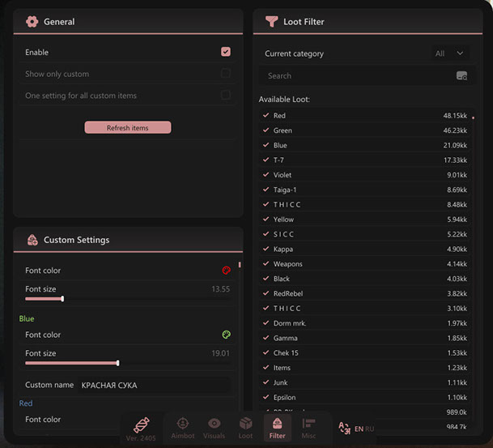The image size is (493, 448).
Task: Switch language to RU
Action: [x=370, y=429]
